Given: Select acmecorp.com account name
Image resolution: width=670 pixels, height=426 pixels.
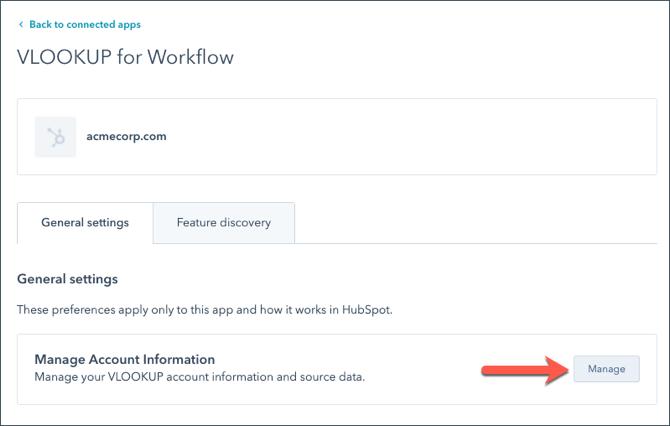Looking at the screenshot, I should click(x=126, y=136).
